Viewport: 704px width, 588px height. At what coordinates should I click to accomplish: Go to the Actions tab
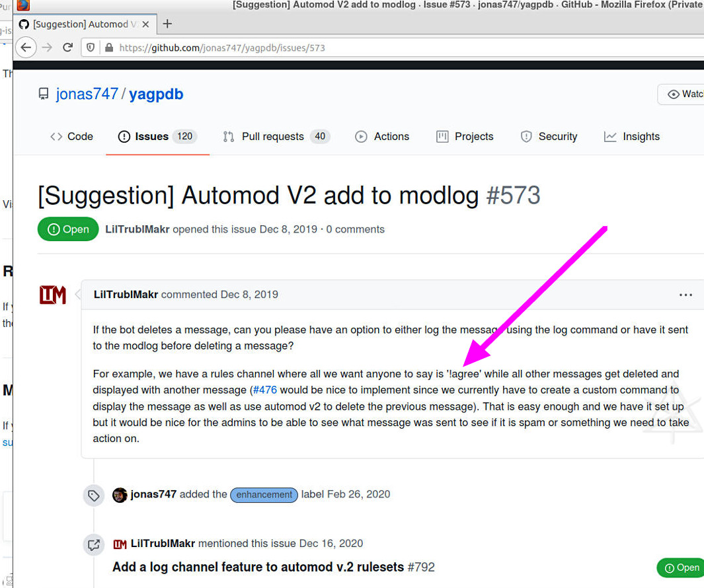382,137
